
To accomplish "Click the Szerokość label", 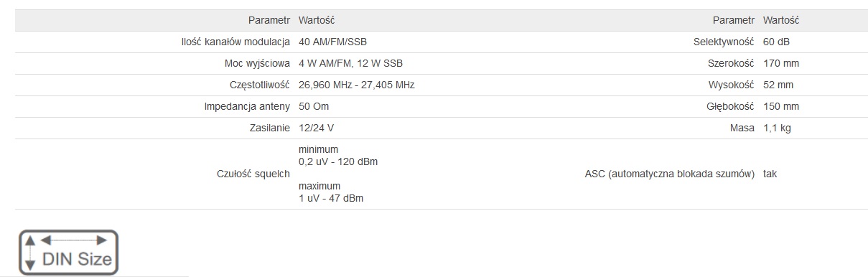I will (731, 63).
